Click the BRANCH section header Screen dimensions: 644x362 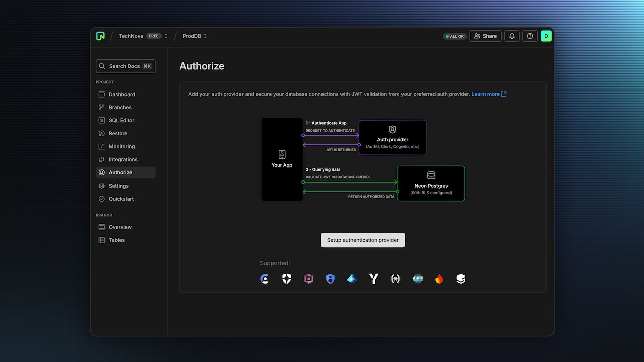click(104, 215)
